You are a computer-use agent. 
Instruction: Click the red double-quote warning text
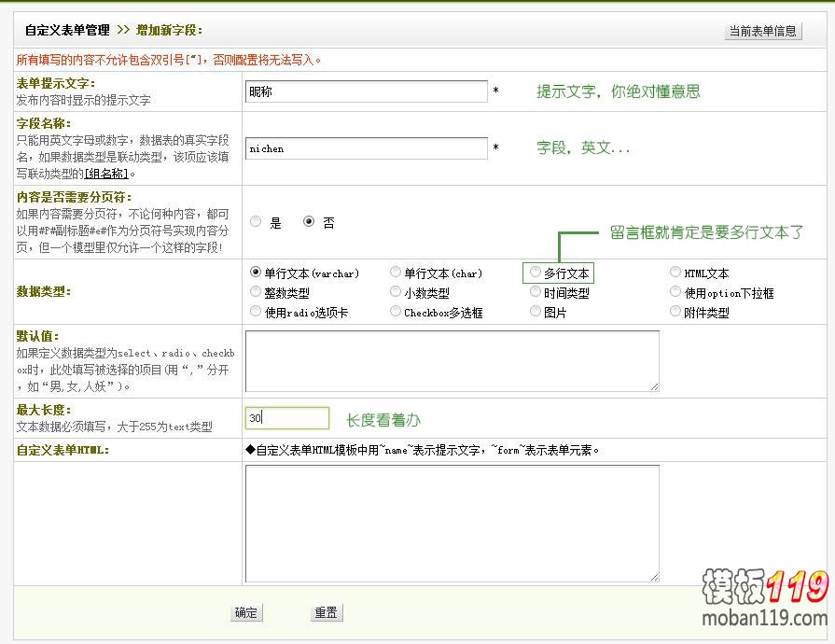169,60
